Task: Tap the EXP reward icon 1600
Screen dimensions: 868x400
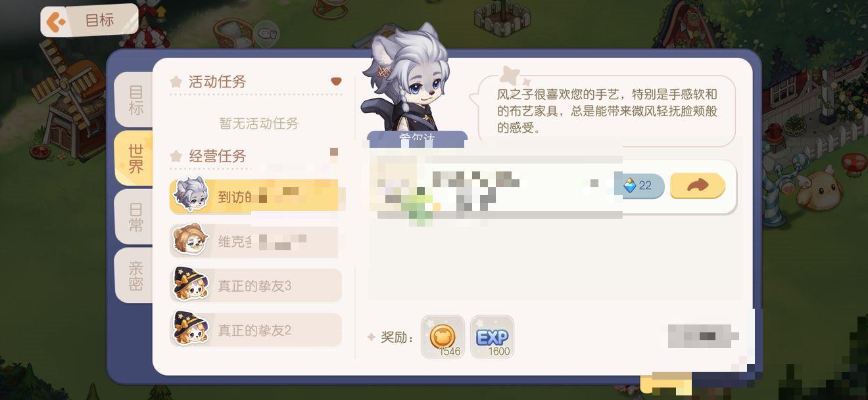Action: [x=492, y=337]
